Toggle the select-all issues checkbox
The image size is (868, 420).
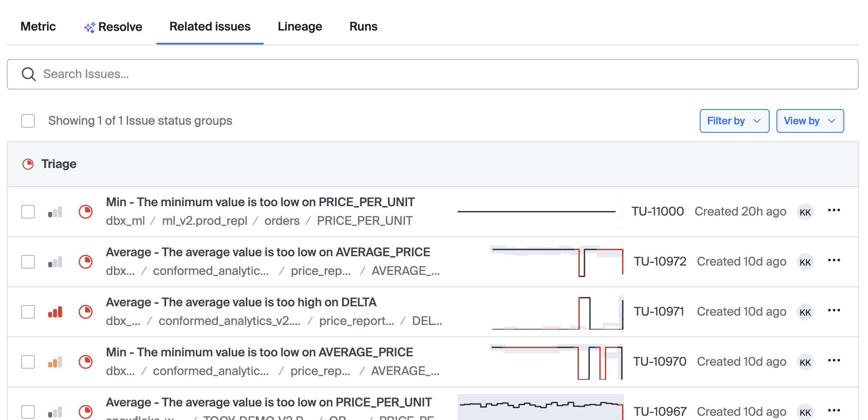(28, 121)
